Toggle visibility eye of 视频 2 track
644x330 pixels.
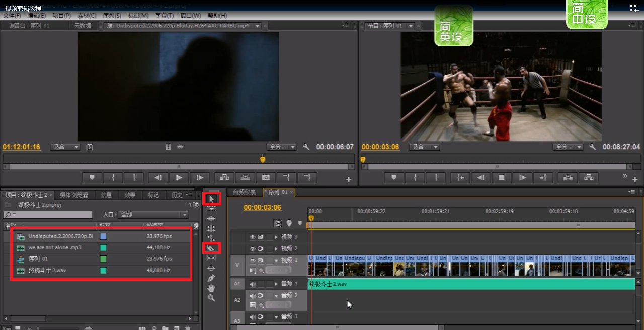click(x=253, y=249)
